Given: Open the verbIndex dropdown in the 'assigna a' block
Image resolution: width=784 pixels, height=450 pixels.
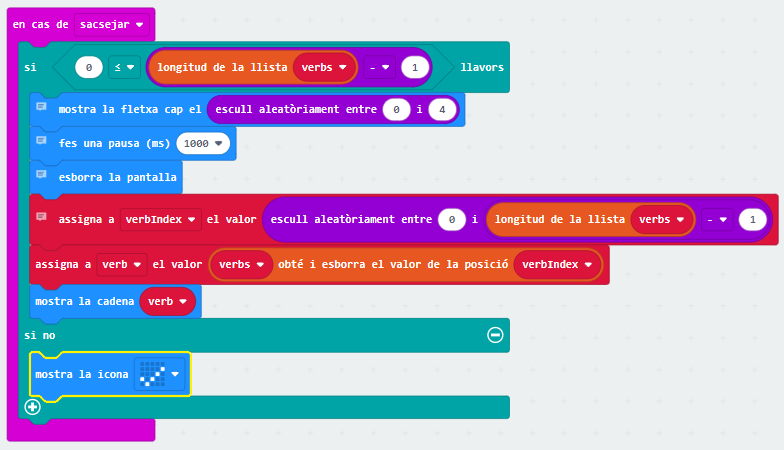Looking at the screenshot, I should [x=160, y=219].
